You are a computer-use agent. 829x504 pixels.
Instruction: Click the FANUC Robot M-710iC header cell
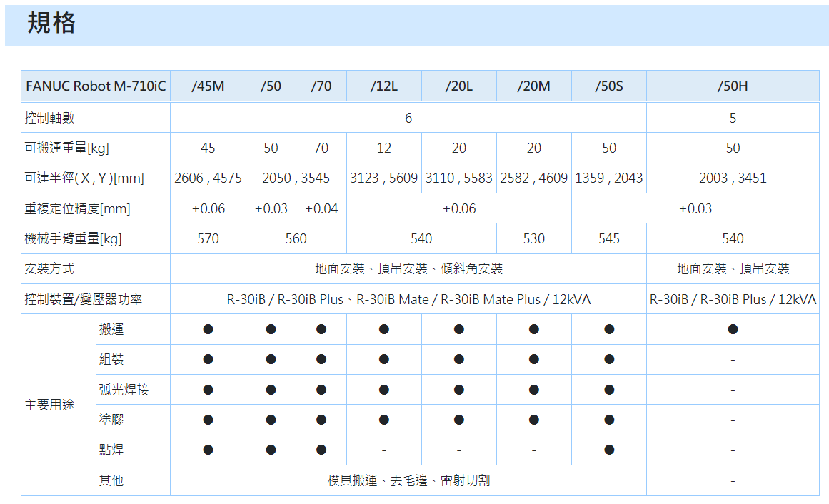96,86
